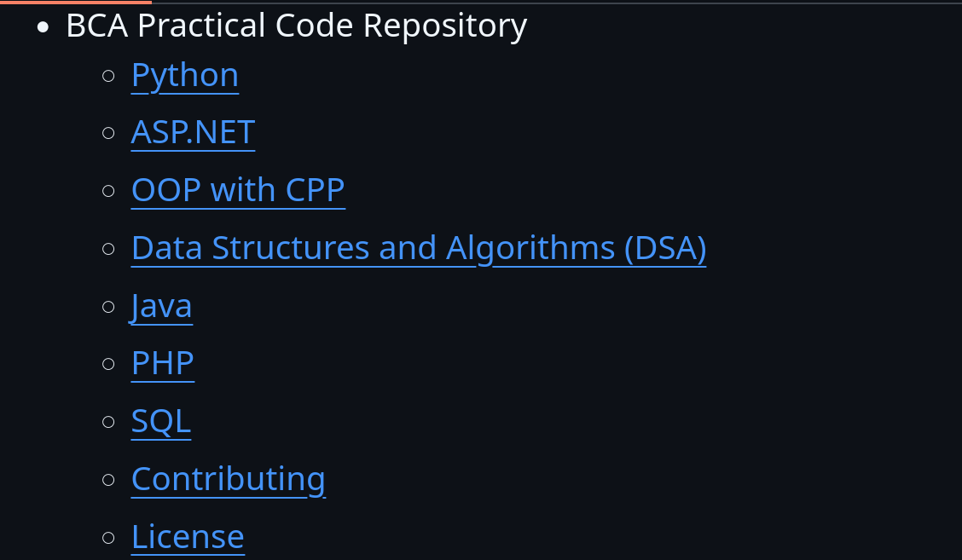Open the Python link
This screenshot has width=962, height=560.
point(184,76)
